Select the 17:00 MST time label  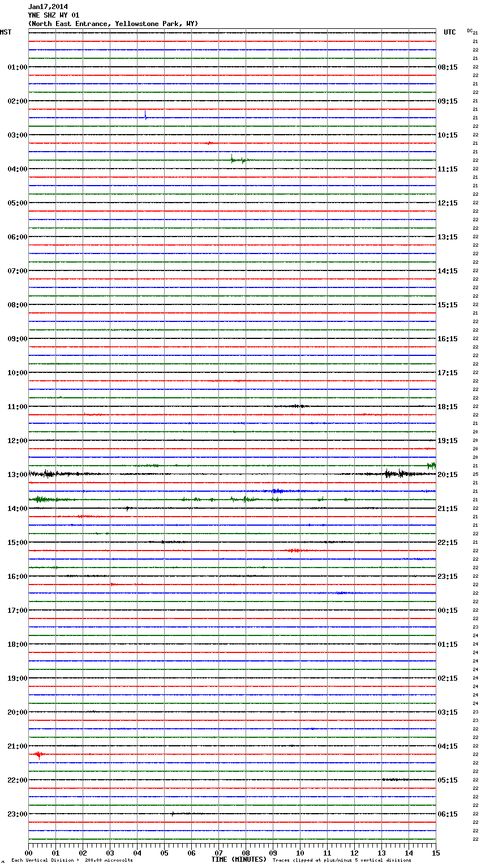tap(17, 611)
